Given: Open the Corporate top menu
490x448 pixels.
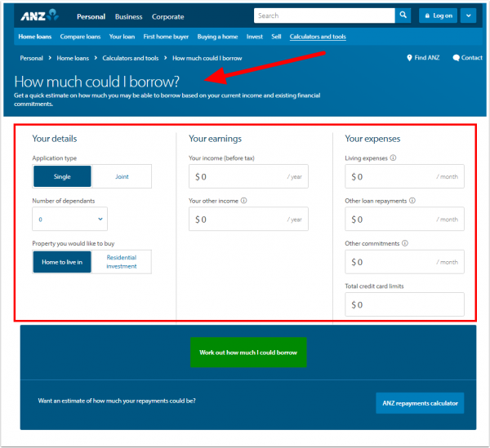Looking at the screenshot, I should (x=167, y=16).
